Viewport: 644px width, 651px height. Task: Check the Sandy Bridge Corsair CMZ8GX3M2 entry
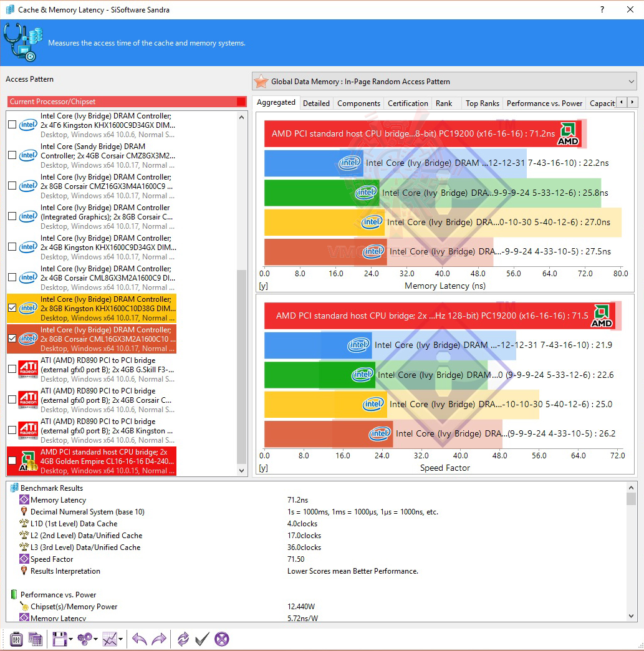pos(12,155)
